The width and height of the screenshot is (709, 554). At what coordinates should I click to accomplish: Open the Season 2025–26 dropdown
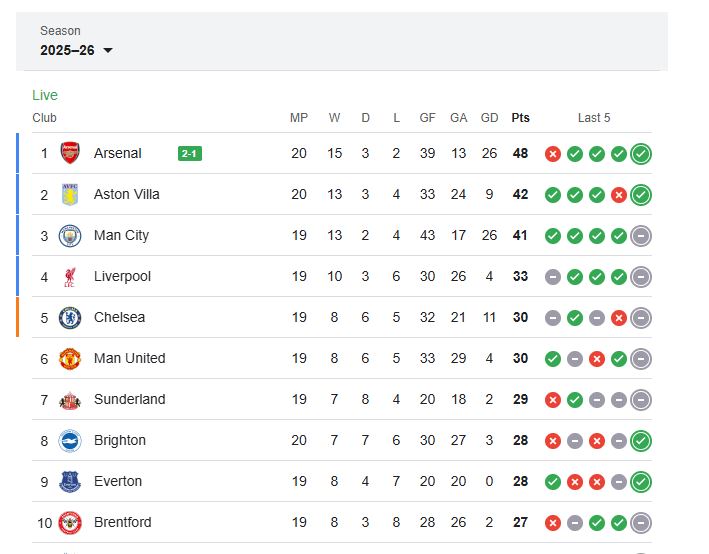point(76,50)
